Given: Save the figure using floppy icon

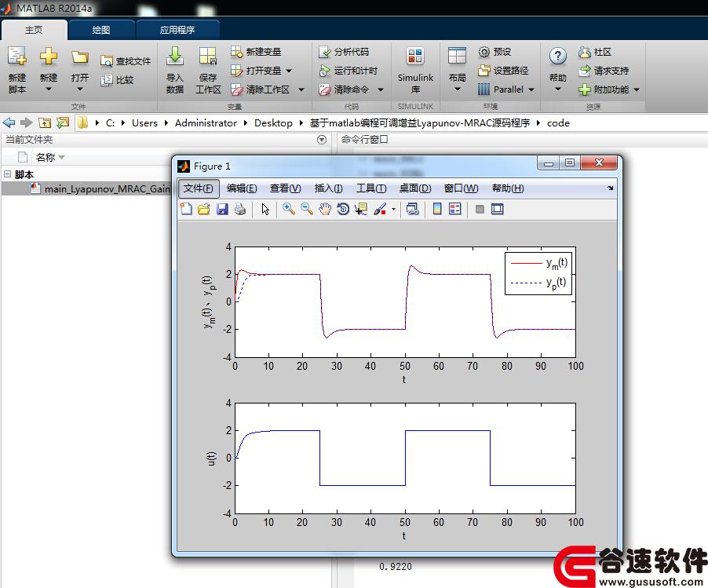Looking at the screenshot, I should click(x=221, y=209).
